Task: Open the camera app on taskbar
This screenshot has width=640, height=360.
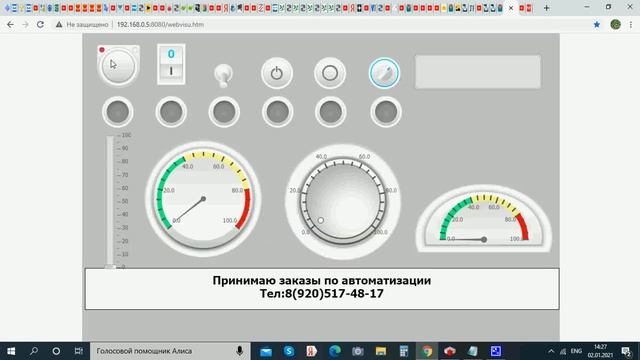Action: [x=358, y=351]
